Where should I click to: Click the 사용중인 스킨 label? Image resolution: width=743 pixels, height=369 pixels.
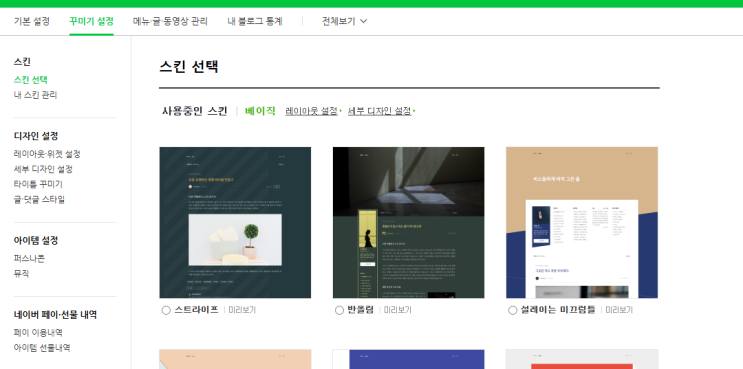tap(195, 111)
